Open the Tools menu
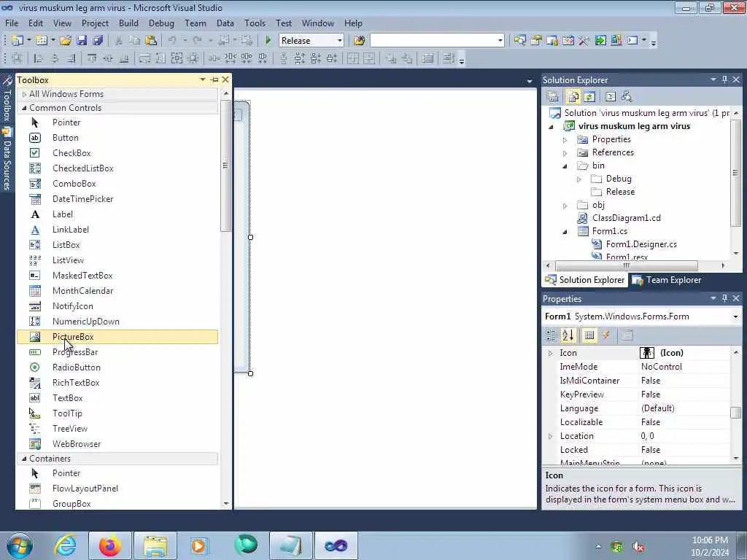The height and width of the screenshot is (560, 747). pyautogui.click(x=255, y=23)
